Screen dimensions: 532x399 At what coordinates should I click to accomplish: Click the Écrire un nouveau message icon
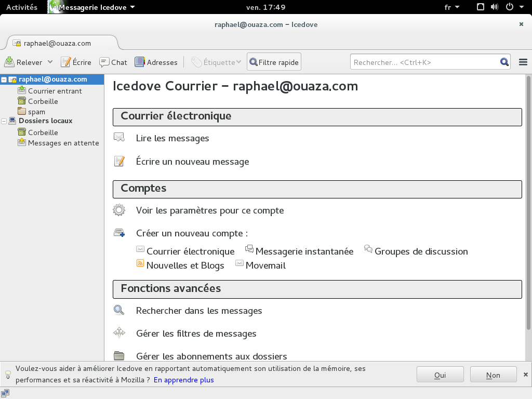[x=119, y=161]
